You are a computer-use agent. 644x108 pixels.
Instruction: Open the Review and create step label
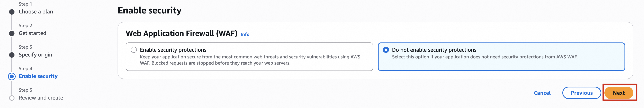click(41, 98)
